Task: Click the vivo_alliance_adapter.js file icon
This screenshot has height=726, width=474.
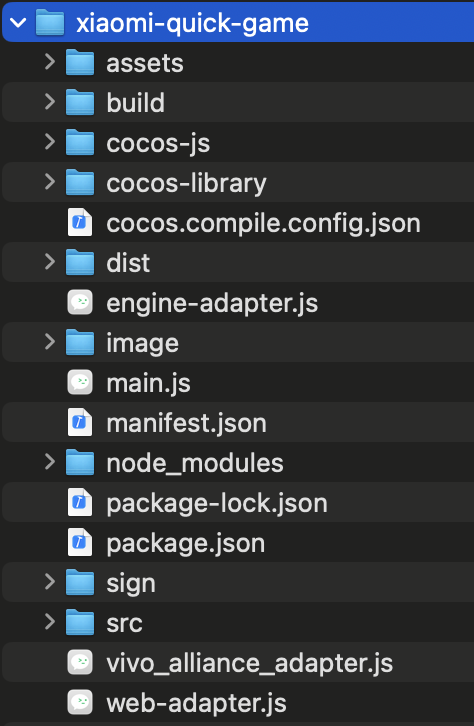Action: pos(80,663)
